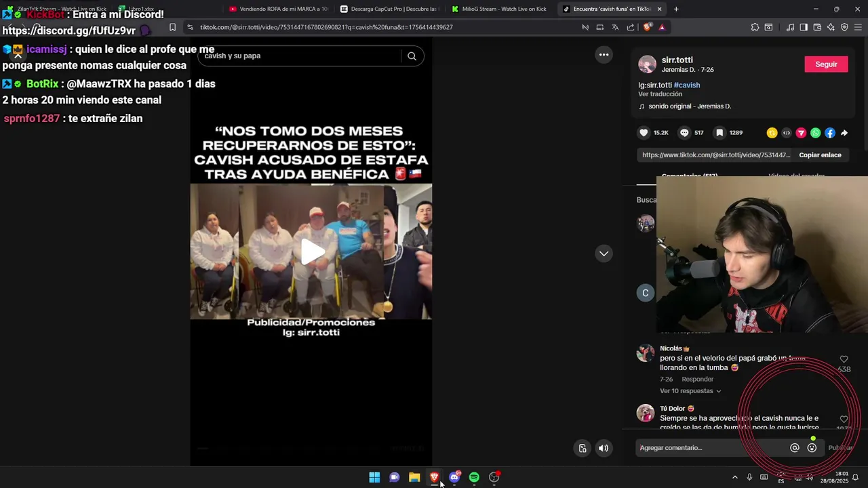Toggle the auto-scroll icon beside volume
868x488 pixels.
point(583,448)
